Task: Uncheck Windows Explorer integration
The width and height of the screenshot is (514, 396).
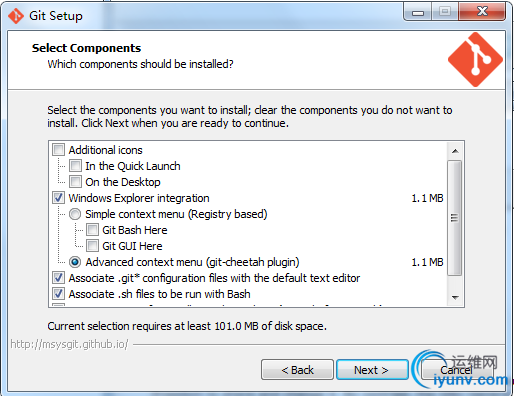Action: pos(58,198)
